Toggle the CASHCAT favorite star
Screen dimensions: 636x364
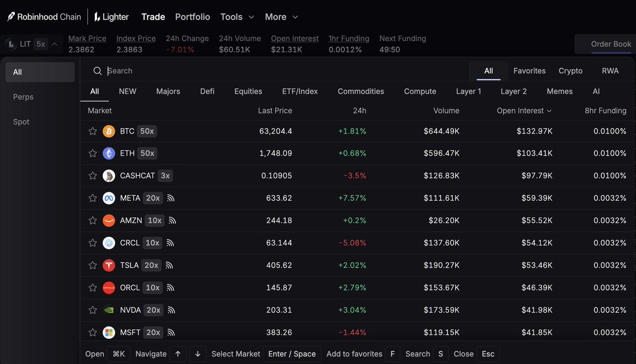coord(93,176)
